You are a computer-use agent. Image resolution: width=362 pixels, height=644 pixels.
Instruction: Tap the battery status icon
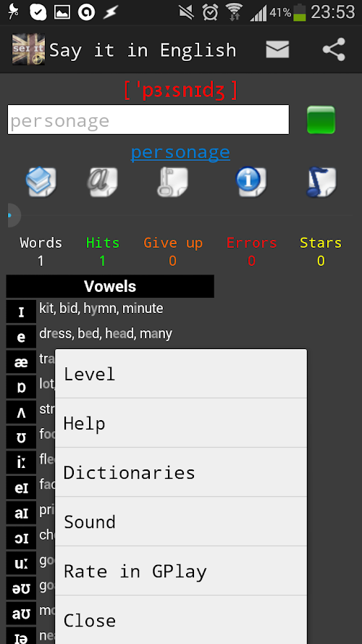click(300, 12)
